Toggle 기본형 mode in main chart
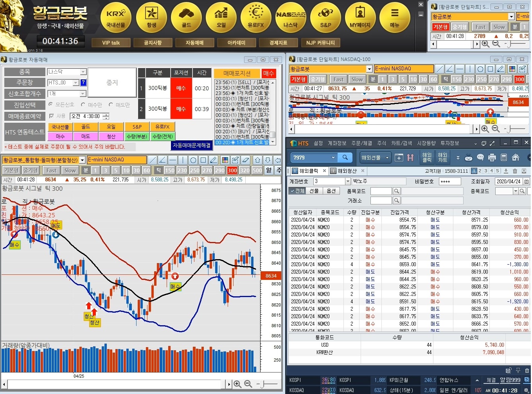 11,170
